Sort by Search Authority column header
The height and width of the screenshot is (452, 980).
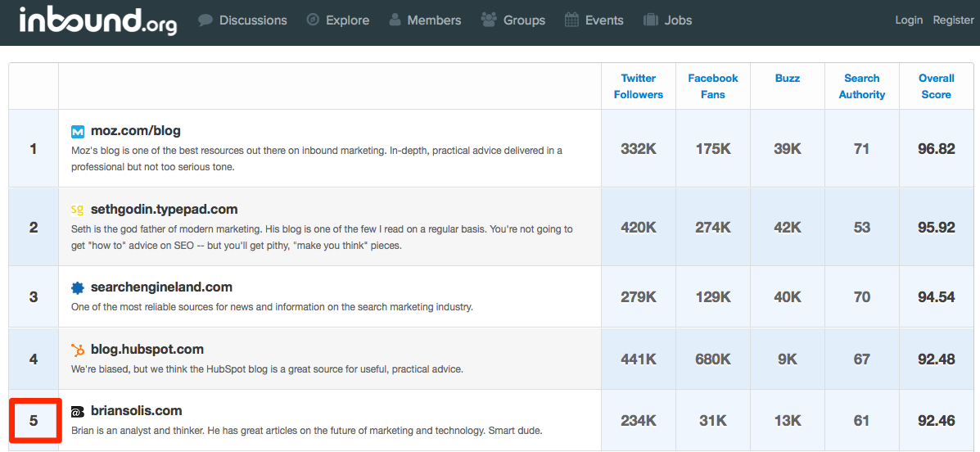[862, 86]
